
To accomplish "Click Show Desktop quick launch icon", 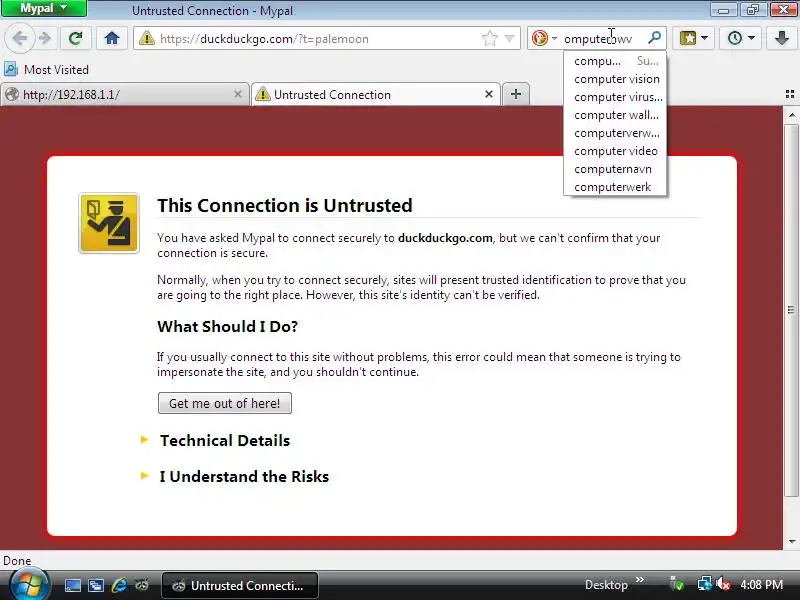I will coord(72,585).
